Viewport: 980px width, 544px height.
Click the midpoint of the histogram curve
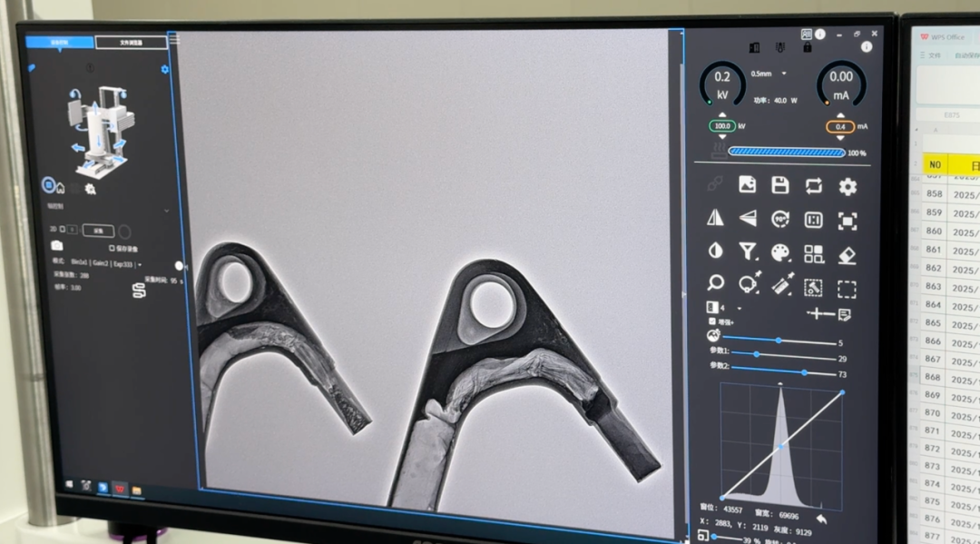pyautogui.click(x=781, y=447)
